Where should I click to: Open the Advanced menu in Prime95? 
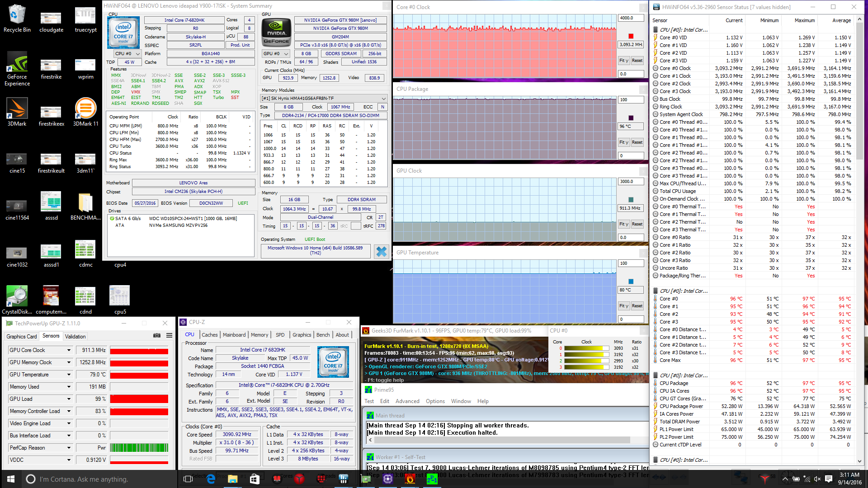407,401
